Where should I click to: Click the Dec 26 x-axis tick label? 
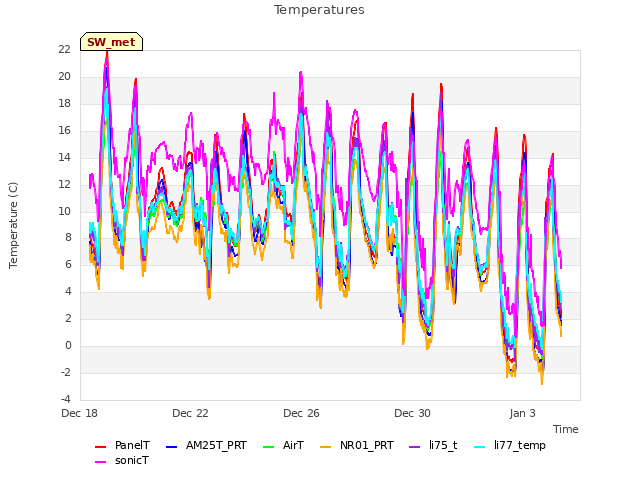[x=301, y=413]
